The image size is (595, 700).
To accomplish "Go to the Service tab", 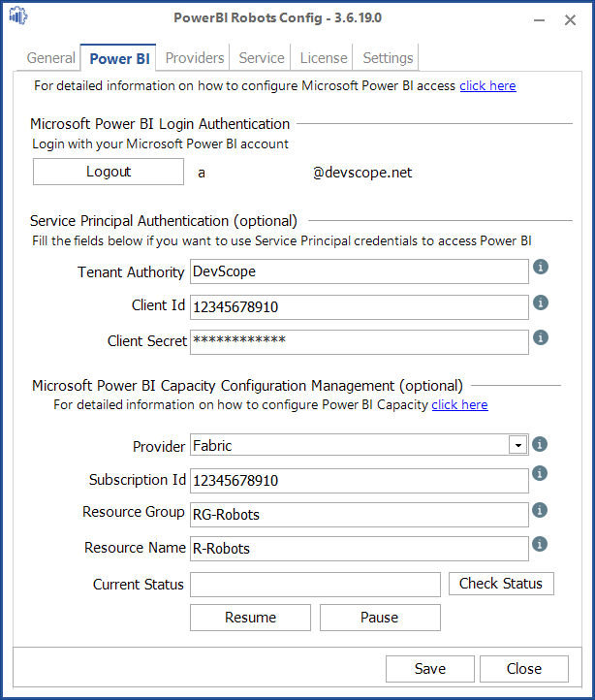I will [262, 58].
